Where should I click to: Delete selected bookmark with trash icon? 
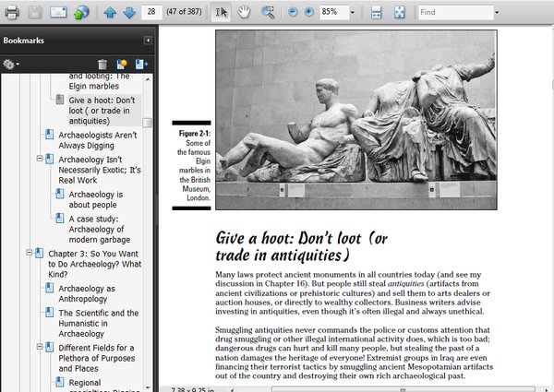point(102,64)
